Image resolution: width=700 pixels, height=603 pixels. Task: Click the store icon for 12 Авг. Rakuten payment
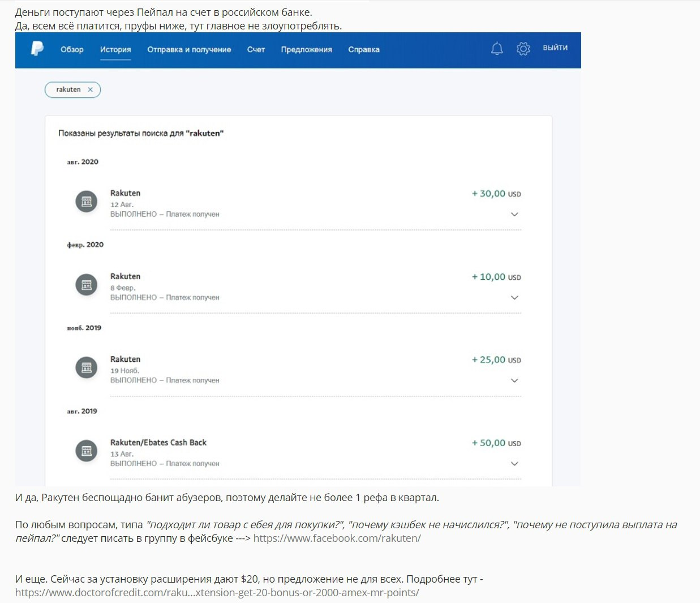pos(87,202)
